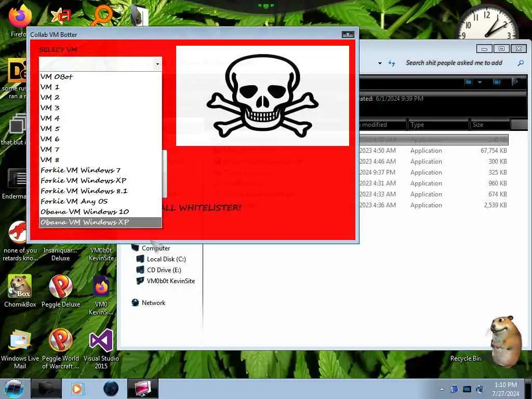Viewport: 532px width, 399px height.
Task: Choose Obama VM Windows 10 entry
Action: (x=100, y=212)
